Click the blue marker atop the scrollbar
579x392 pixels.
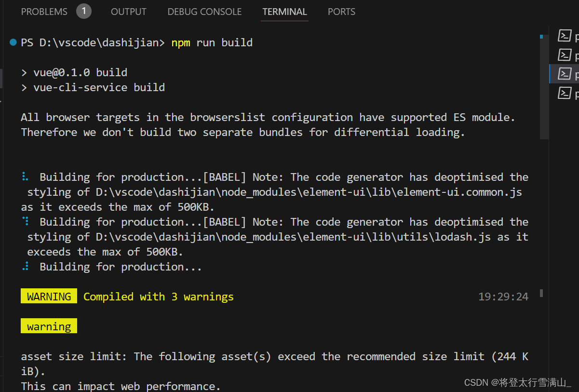point(541,36)
